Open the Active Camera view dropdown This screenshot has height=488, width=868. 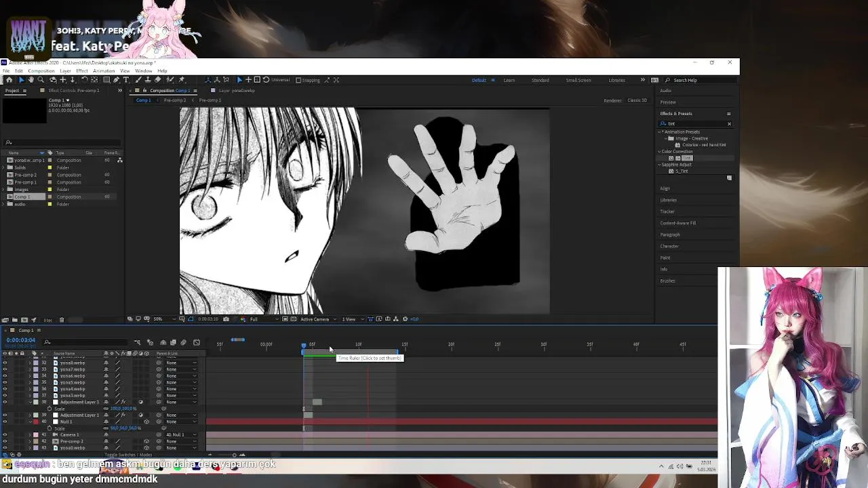[318, 319]
